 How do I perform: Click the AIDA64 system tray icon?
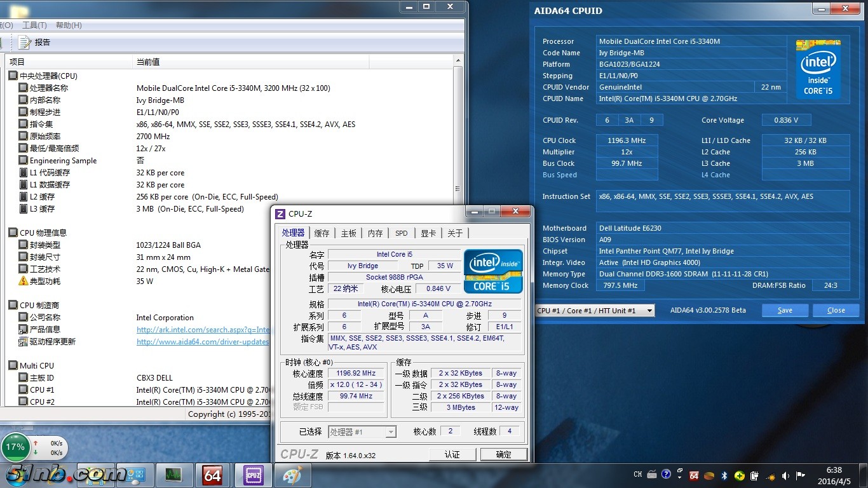(694, 475)
